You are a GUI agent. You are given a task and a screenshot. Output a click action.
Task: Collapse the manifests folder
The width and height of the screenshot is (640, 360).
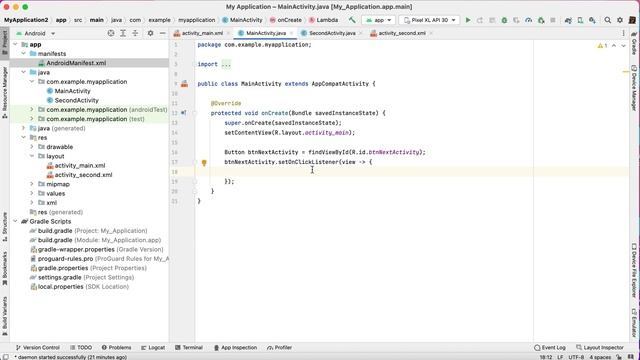[x=24, y=53]
